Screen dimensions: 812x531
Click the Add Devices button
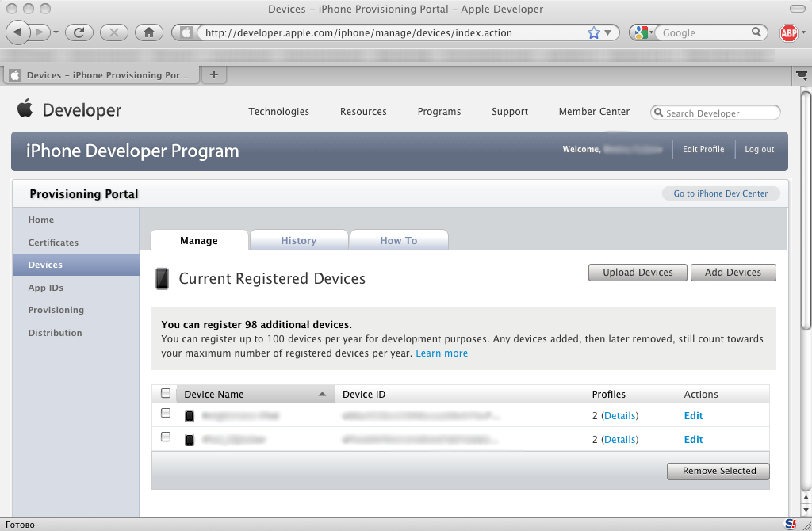[733, 272]
